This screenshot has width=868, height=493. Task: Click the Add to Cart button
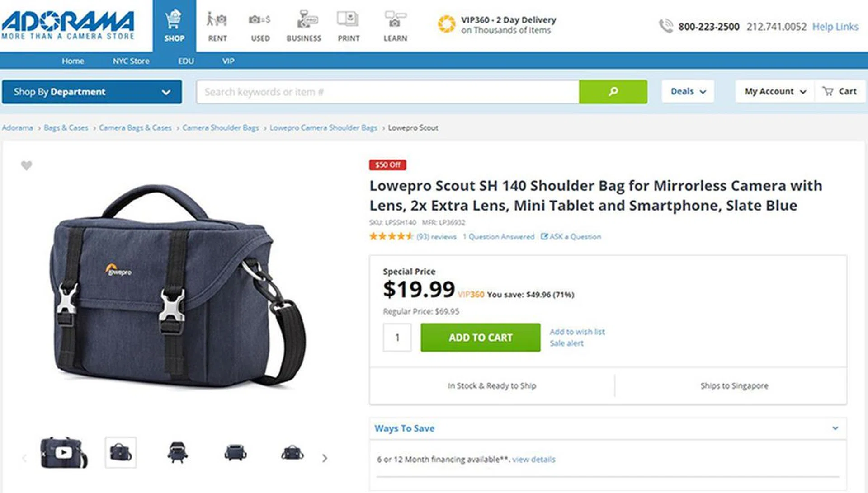click(x=480, y=338)
